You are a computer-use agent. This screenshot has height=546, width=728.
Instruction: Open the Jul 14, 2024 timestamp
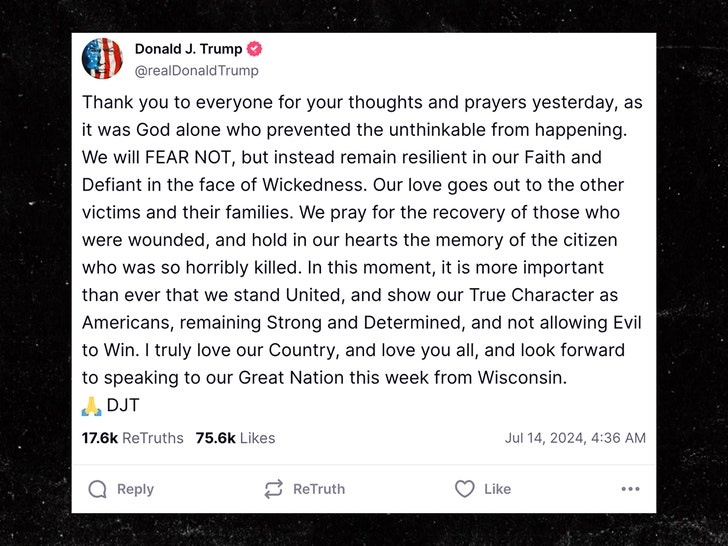tap(575, 438)
